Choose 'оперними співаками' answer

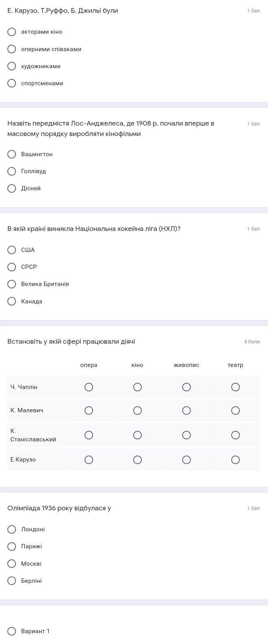tap(12, 49)
